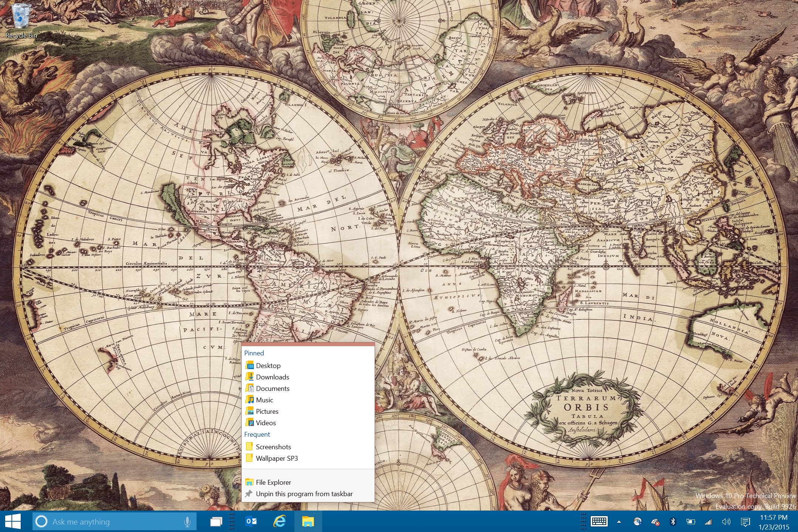Open the network signal tray icon
This screenshot has width=798, height=532.
pos(708,522)
